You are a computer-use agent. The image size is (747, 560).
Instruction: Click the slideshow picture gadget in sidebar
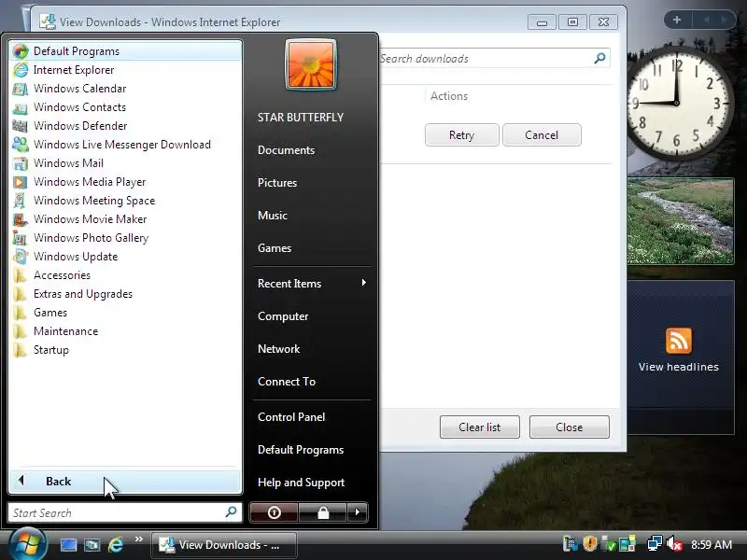[x=681, y=221]
